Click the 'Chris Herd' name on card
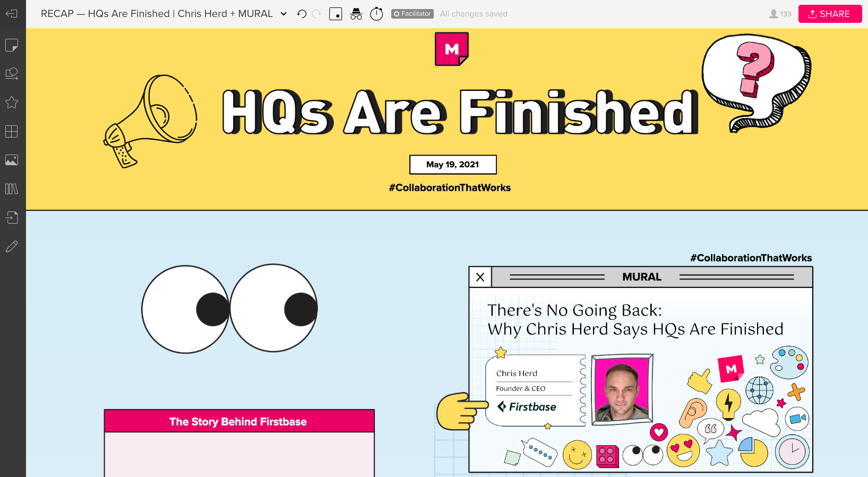This screenshot has height=477, width=868. pyautogui.click(x=517, y=373)
